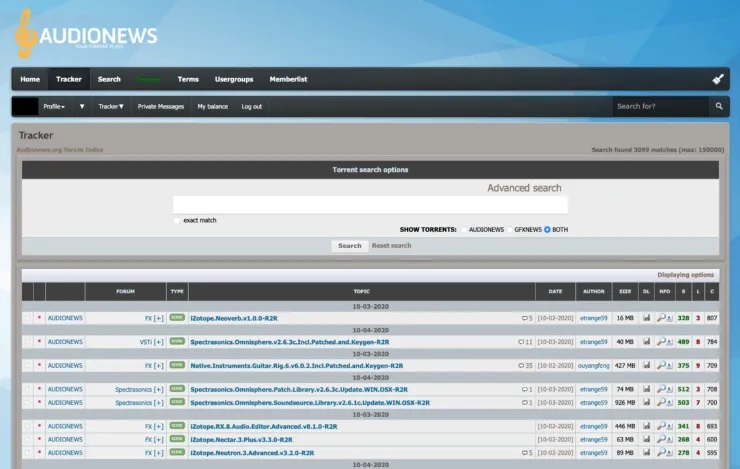
Task: Download Omnisphere Patch Library torrent via floppy icon
Action: pyautogui.click(x=646, y=389)
